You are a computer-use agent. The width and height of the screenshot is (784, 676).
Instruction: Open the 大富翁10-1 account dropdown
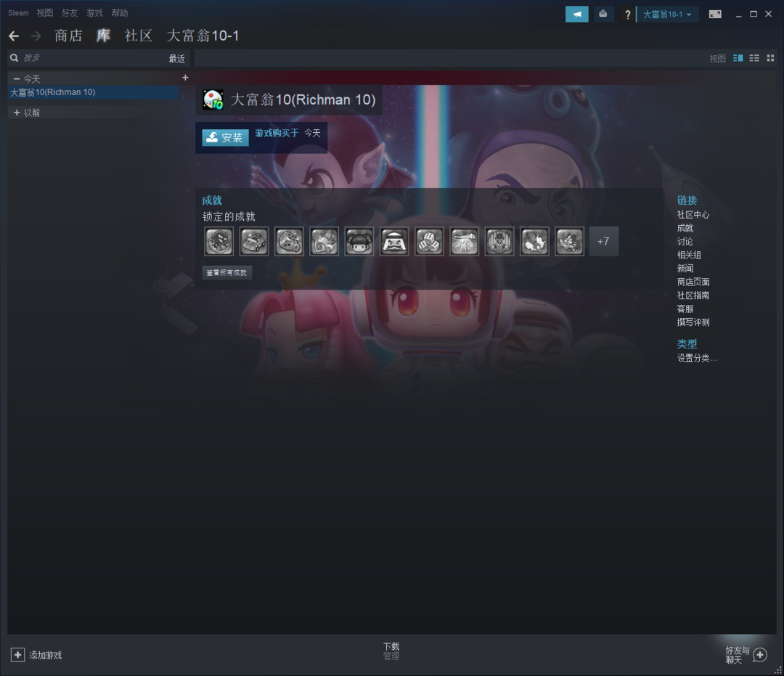pyautogui.click(x=667, y=15)
